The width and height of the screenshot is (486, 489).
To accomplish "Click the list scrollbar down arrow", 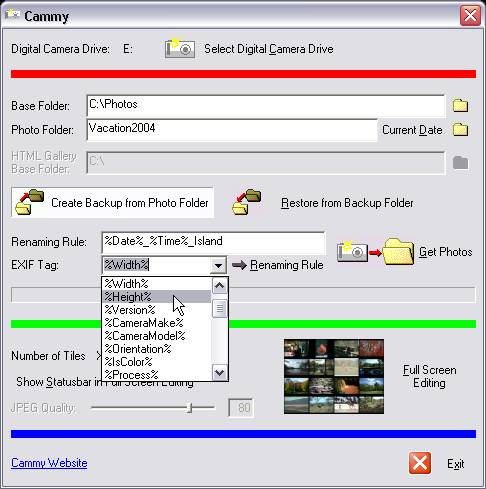I will click(220, 372).
